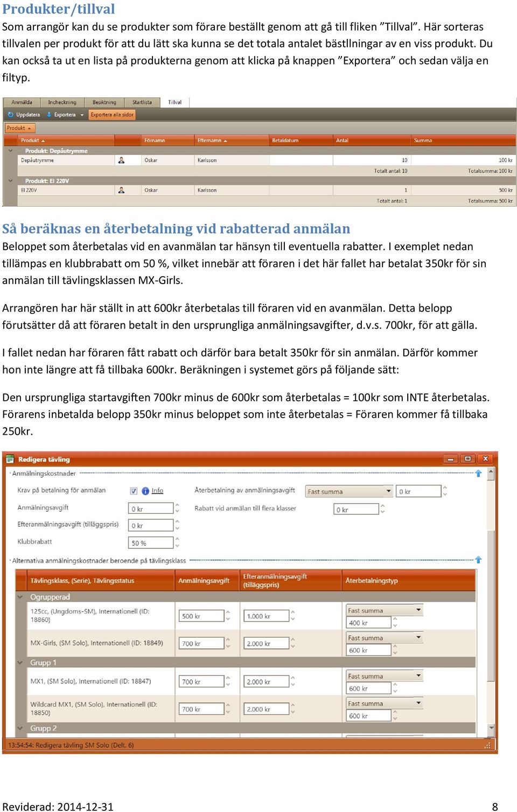Sort by the Produkt column header

66,140
